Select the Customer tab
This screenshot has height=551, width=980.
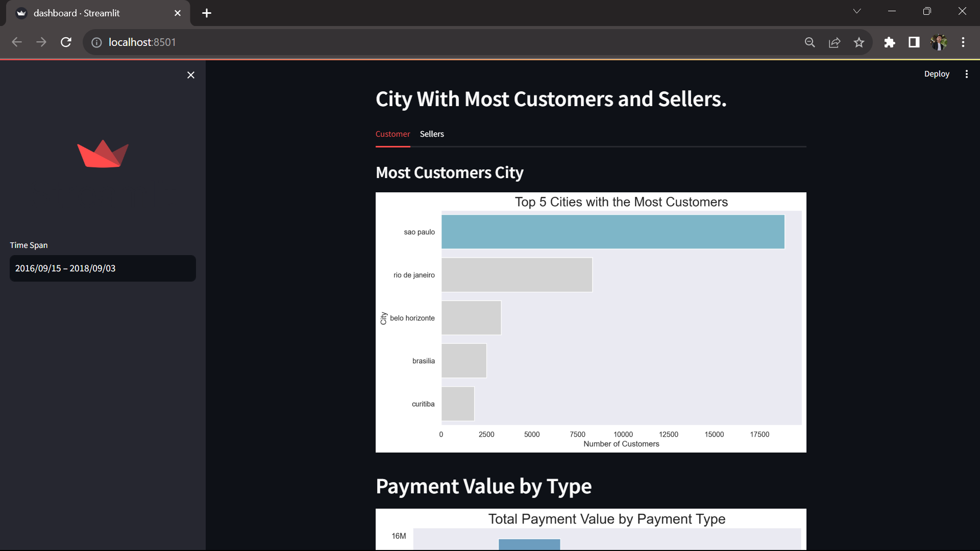click(393, 134)
